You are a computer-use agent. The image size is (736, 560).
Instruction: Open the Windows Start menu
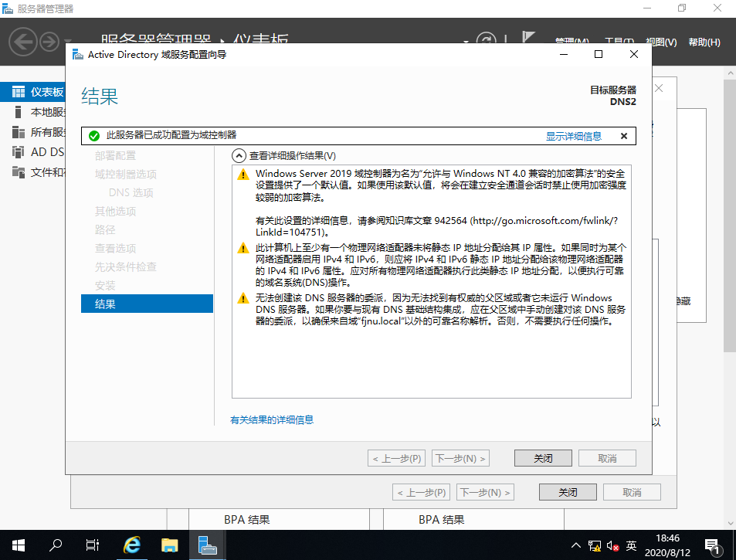tap(19, 545)
